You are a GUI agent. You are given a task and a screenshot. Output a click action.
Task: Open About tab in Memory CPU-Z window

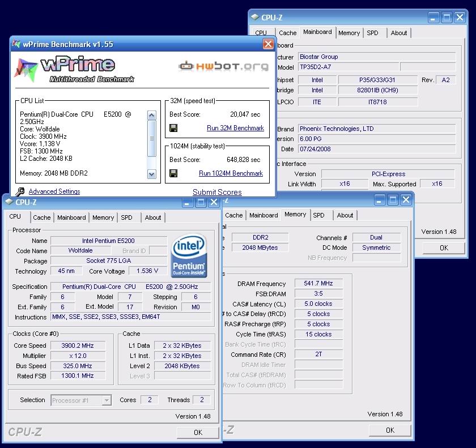click(345, 215)
